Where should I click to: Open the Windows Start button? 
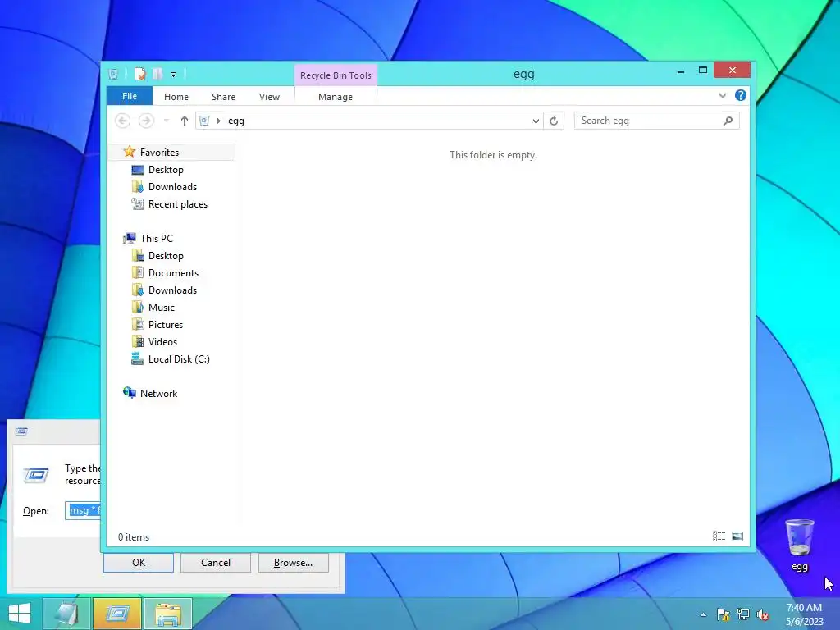point(20,614)
